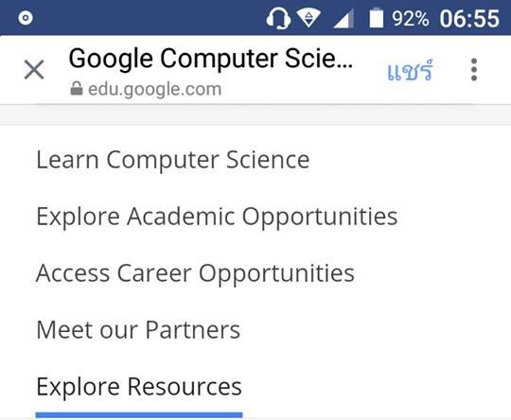Tap the battery icon showing 92%
Image resolution: width=511 pixels, height=420 pixels.
coord(376,18)
